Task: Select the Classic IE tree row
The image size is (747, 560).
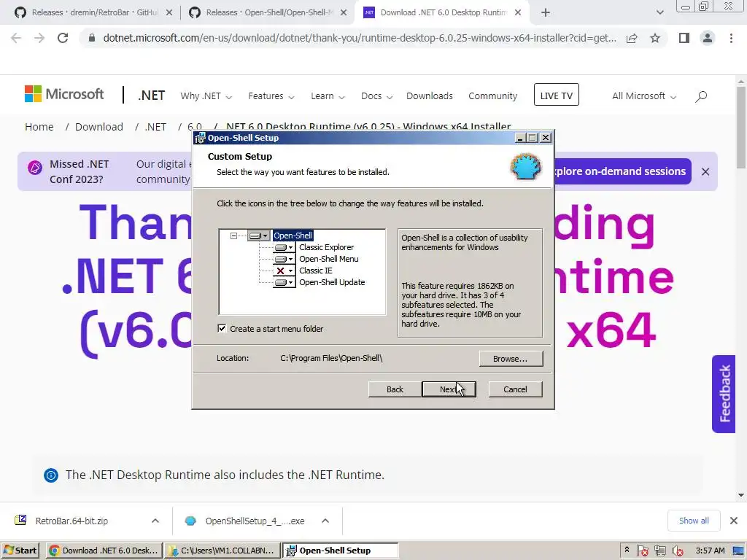Action: [315, 271]
